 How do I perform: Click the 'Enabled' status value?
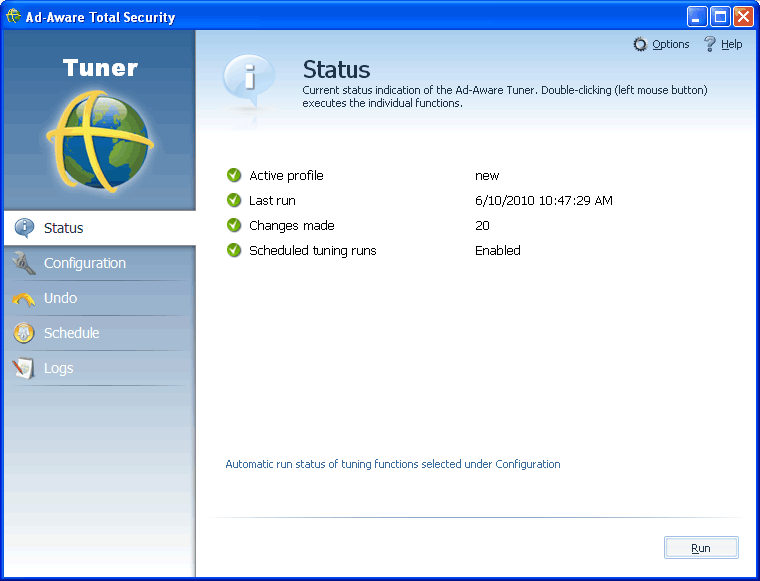click(498, 251)
